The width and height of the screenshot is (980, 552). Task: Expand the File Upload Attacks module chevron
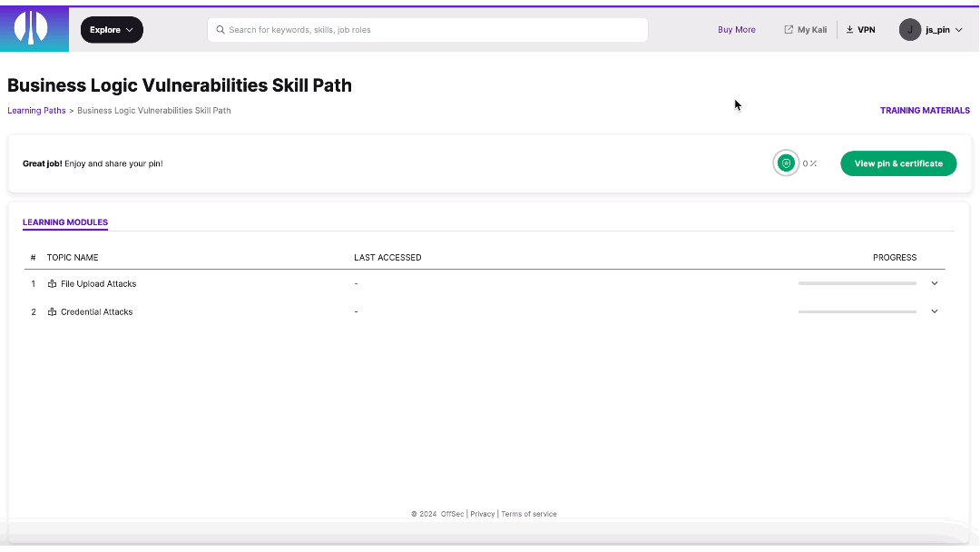pyautogui.click(x=934, y=282)
